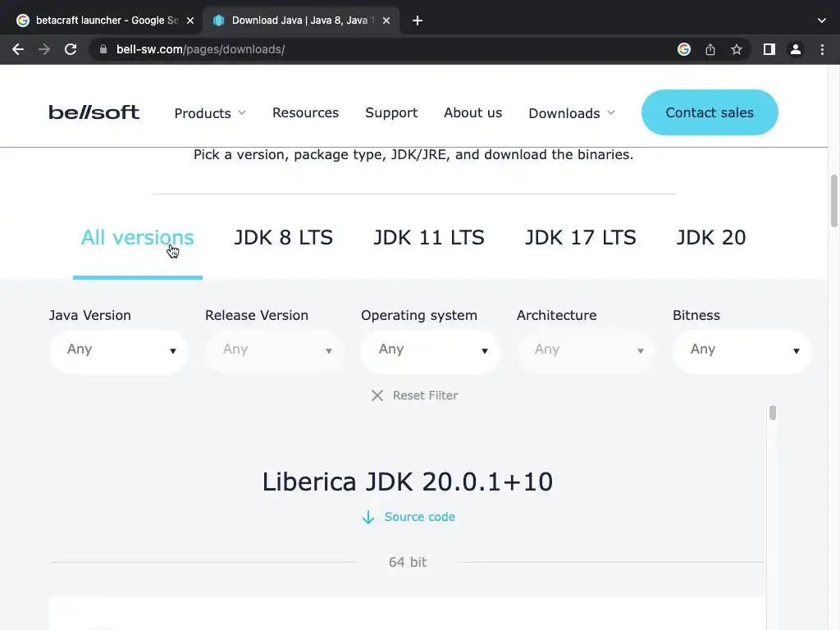Switch to the betacraft launcher Google tab
The height and width of the screenshot is (630, 840).
tap(104, 21)
